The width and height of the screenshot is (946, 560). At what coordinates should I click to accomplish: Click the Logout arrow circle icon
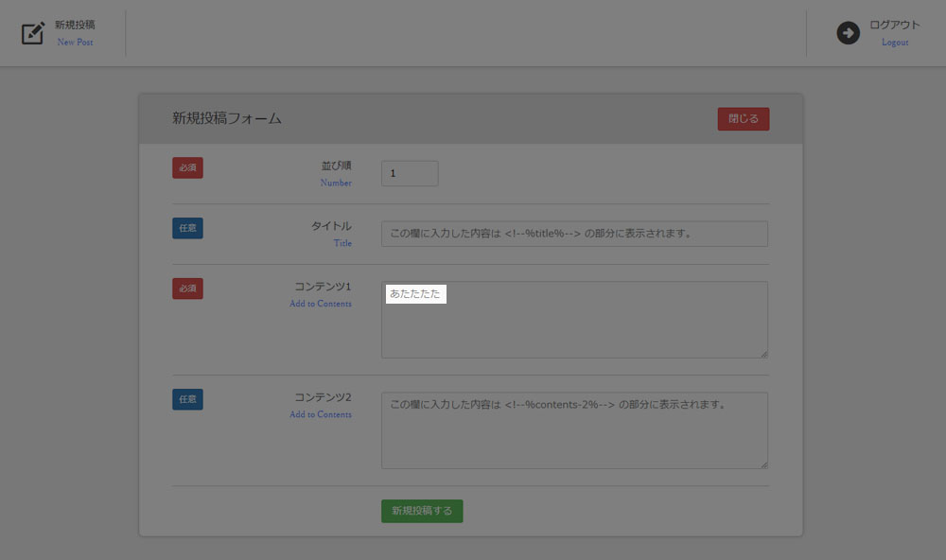point(848,32)
